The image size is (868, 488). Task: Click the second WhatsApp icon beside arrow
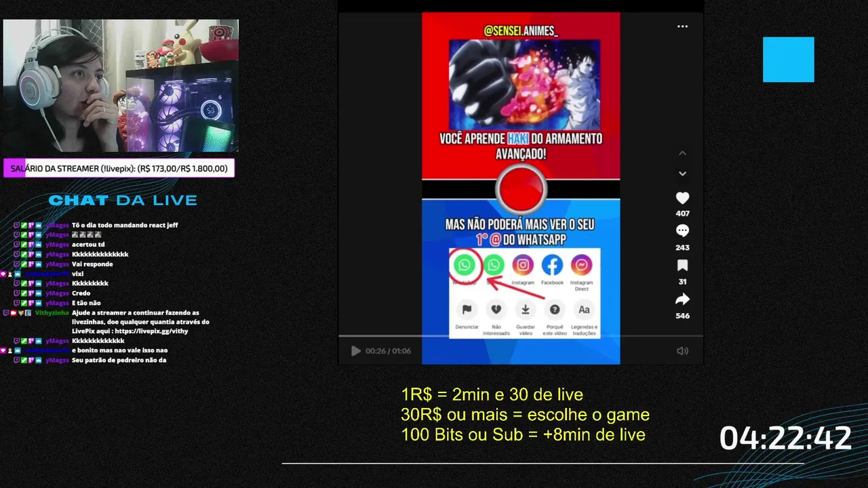coord(494,265)
